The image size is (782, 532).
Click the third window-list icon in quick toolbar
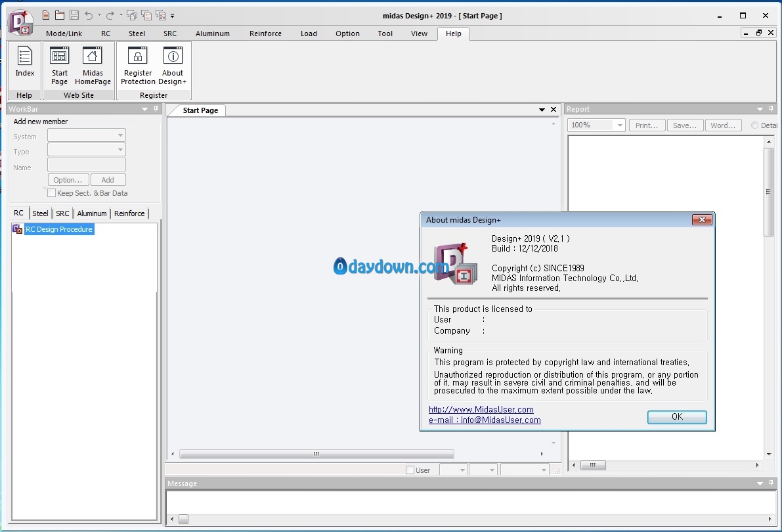point(161,16)
